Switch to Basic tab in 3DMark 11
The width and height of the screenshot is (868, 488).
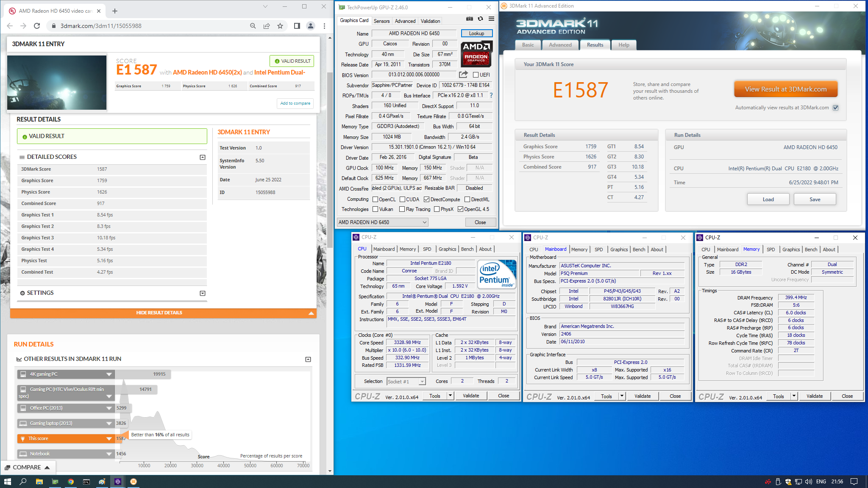pyautogui.click(x=528, y=45)
